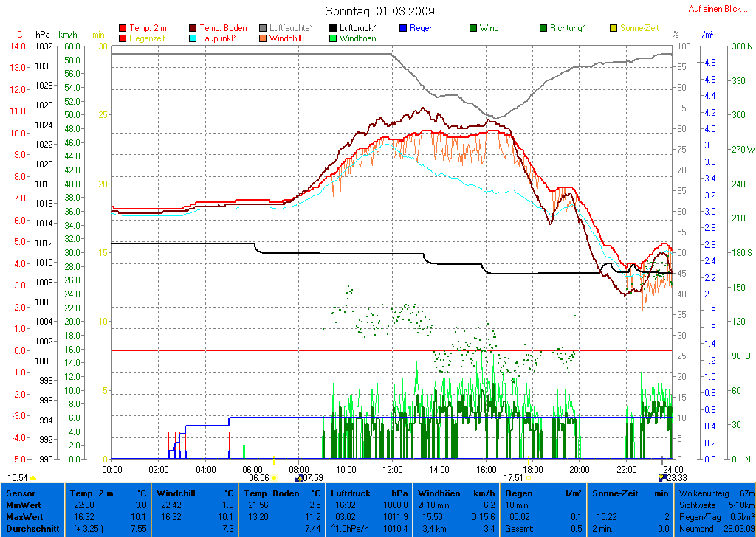The height and width of the screenshot is (537, 756).
Task: Click the sunset icon next to 17:51
Action: pos(529,478)
